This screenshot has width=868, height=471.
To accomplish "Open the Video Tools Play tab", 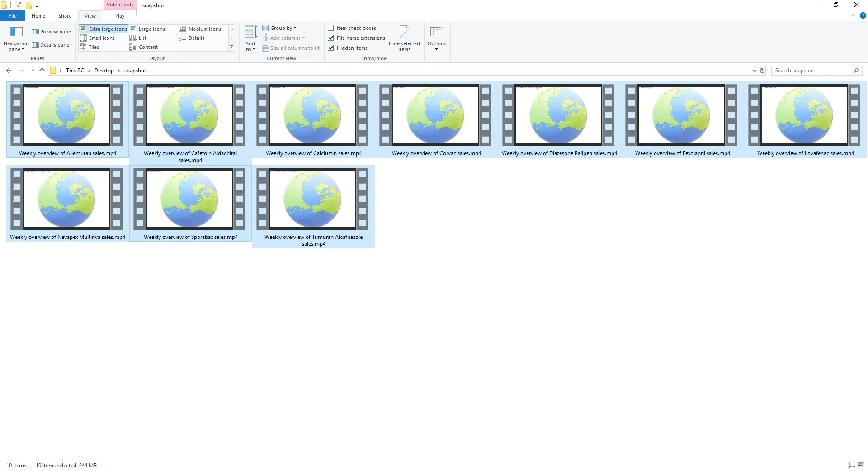I will 119,15.
